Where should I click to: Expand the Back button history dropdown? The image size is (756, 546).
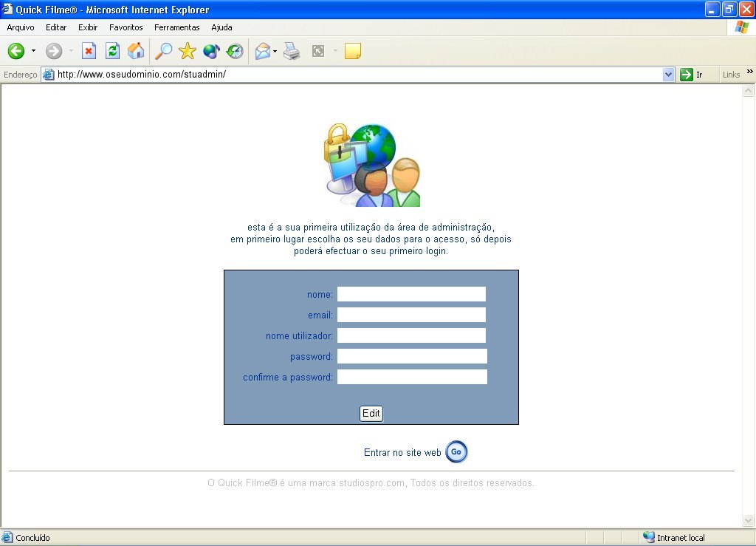[33, 51]
